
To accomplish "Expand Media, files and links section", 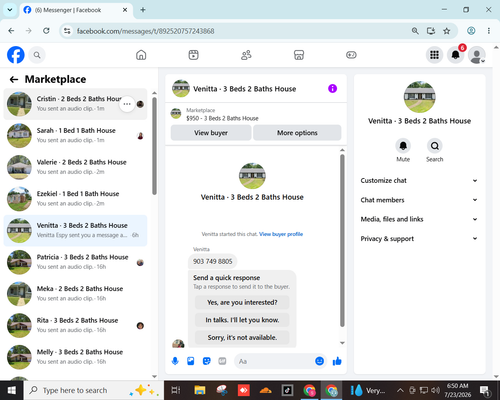I will point(419,219).
